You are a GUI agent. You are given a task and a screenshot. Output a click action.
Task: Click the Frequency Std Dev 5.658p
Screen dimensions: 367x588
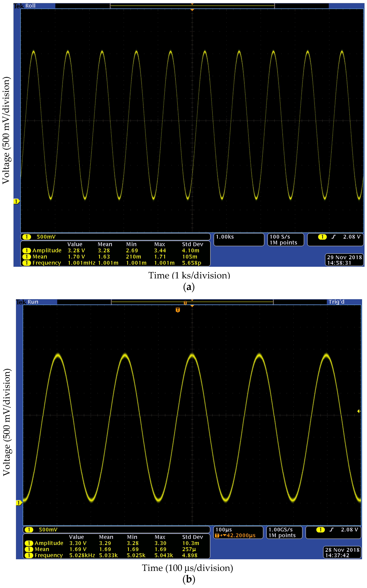(191, 263)
